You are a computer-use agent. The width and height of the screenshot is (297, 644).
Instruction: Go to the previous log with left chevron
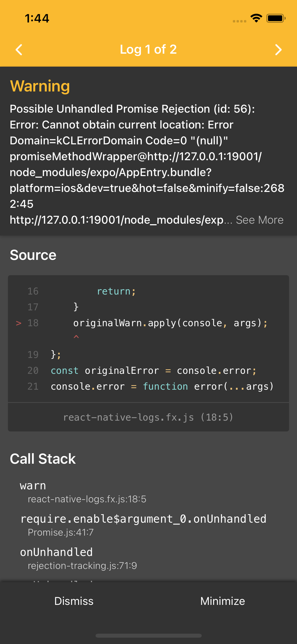tap(19, 50)
